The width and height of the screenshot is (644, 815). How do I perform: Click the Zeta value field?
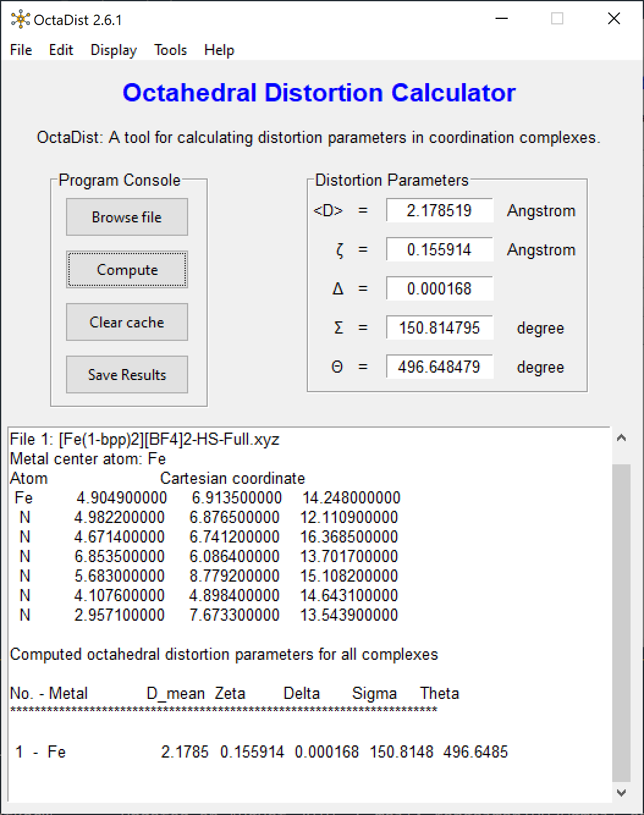click(439, 250)
